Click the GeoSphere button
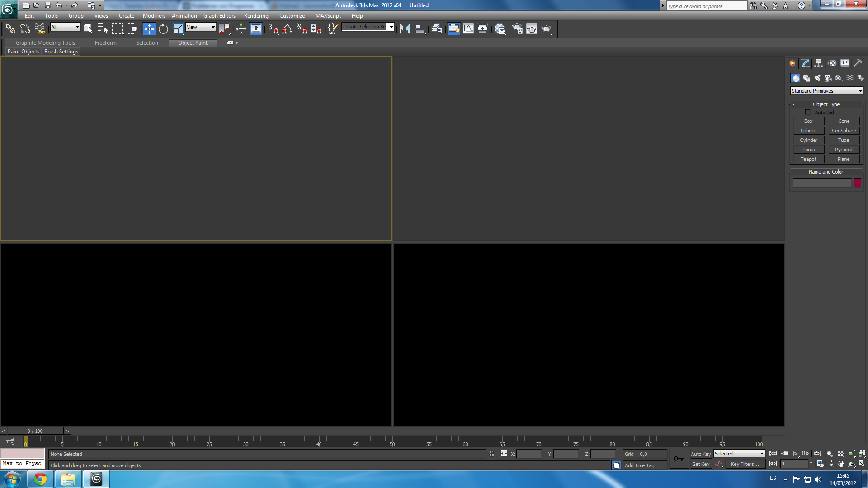Image resolution: width=868 pixels, height=488 pixels. pyautogui.click(x=844, y=131)
